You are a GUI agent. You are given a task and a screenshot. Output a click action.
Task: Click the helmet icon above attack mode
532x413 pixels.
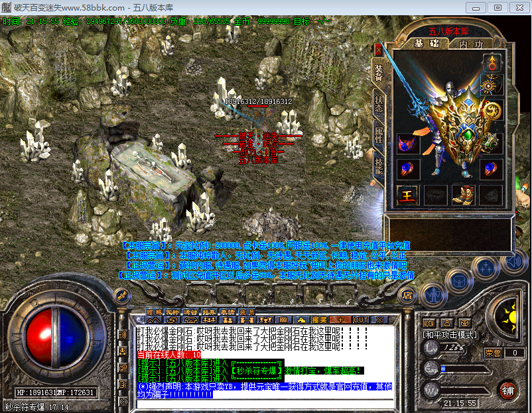coord(464,323)
